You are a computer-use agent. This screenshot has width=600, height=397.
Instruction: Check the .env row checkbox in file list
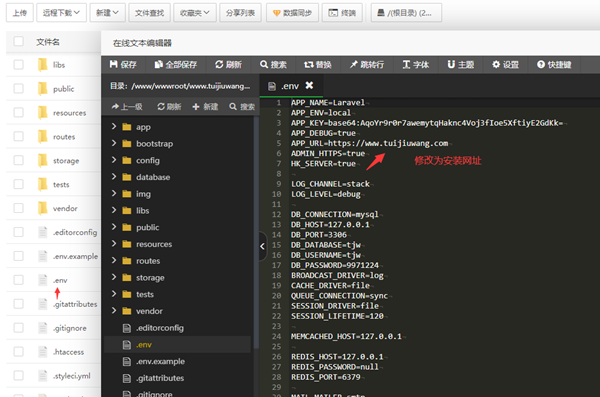18,280
